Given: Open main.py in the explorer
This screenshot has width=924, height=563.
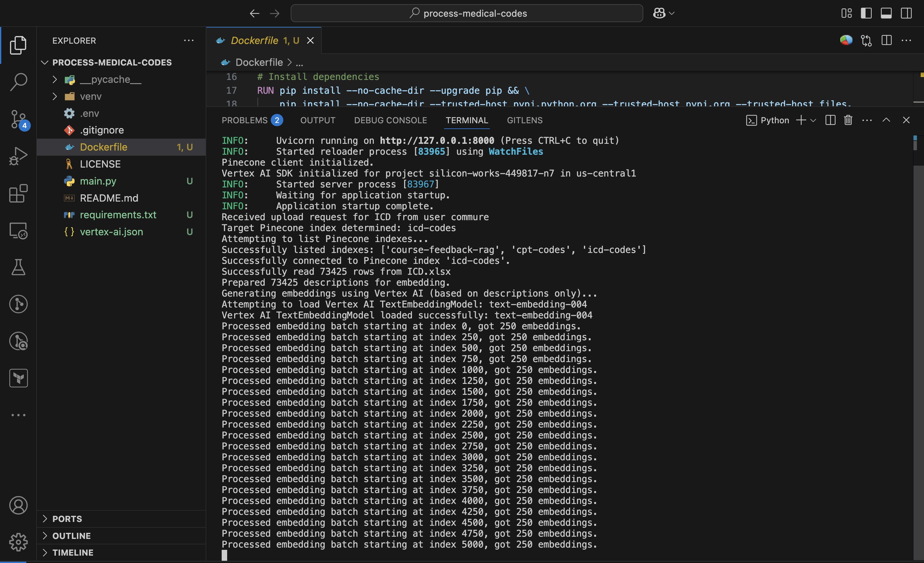Looking at the screenshot, I should tap(98, 181).
